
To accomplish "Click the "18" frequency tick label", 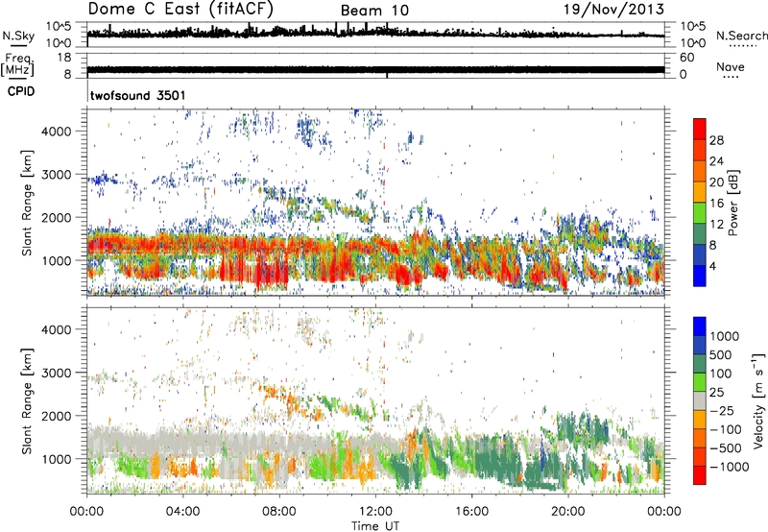I will (64, 58).
